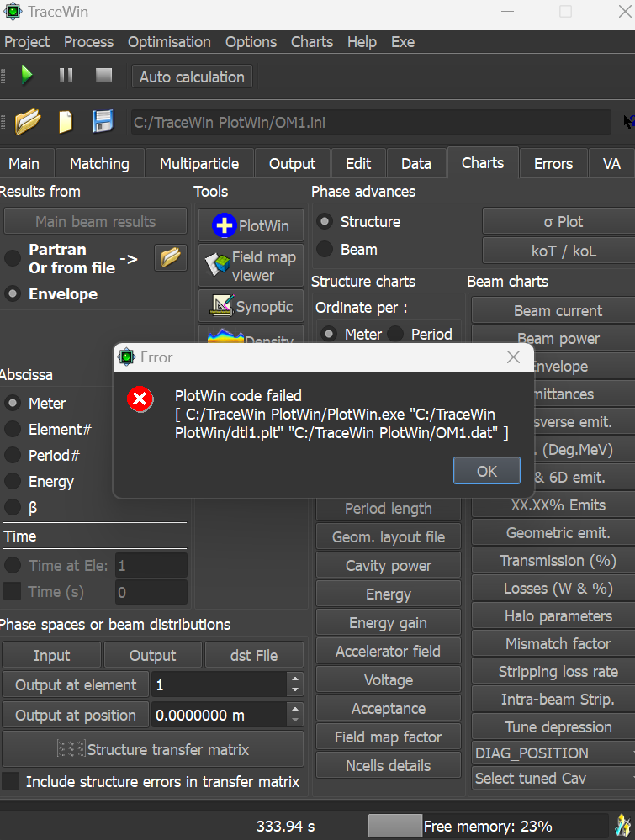Viewport: 635px width, 840px height.
Task: Switch to the Errors tab
Action: tap(553, 163)
